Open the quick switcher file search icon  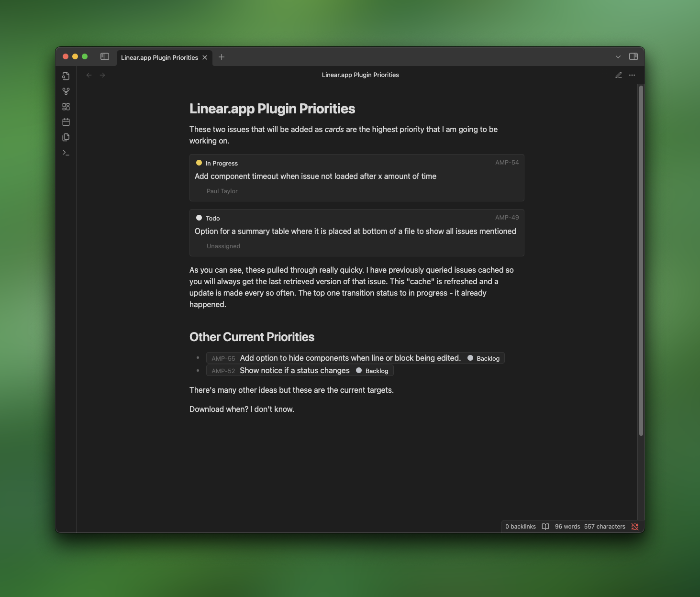click(x=66, y=76)
